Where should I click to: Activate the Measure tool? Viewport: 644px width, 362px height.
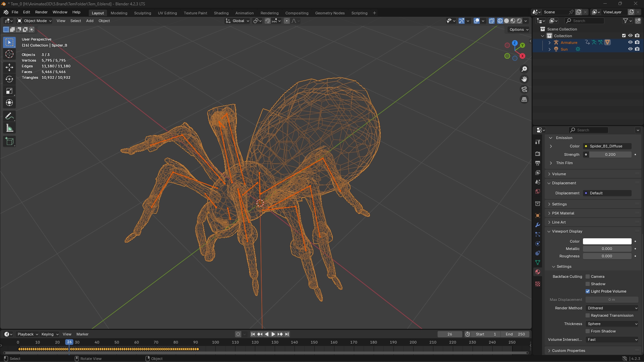click(9, 128)
